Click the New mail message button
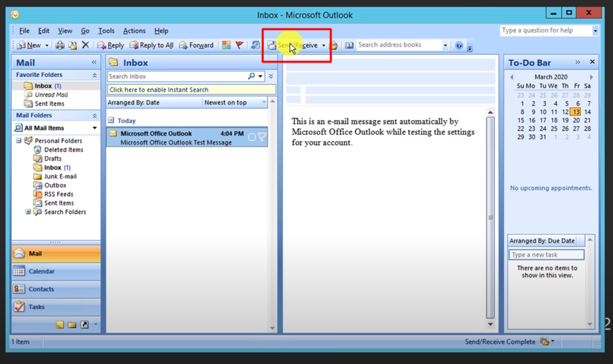613x364 pixels. coord(28,45)
